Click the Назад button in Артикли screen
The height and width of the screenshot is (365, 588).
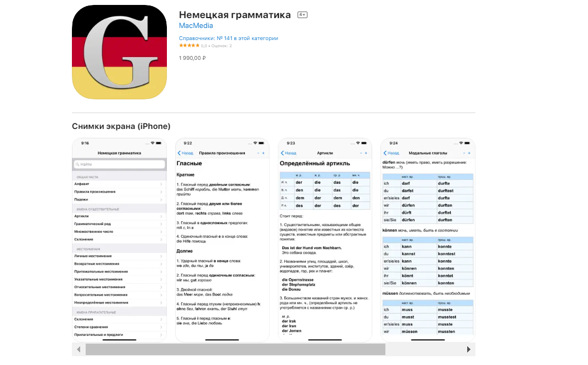point(288,153)
